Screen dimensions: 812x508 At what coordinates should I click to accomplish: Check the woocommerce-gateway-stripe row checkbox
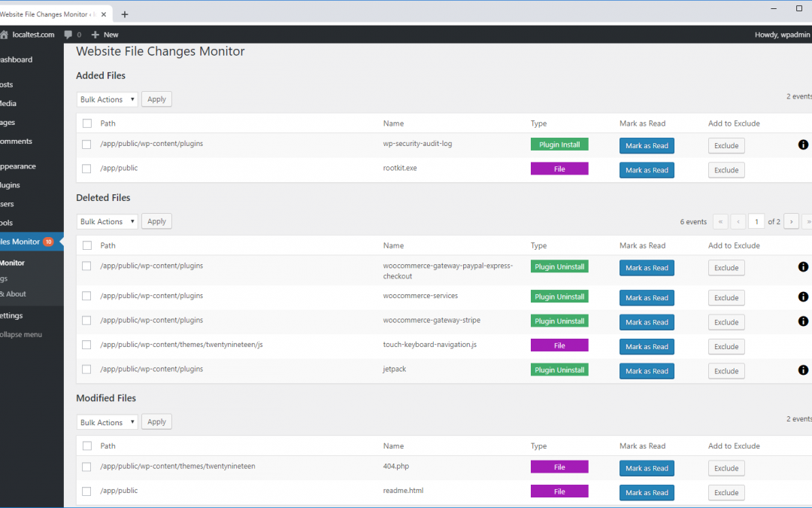pyautogui.click(x=86, y=321)
